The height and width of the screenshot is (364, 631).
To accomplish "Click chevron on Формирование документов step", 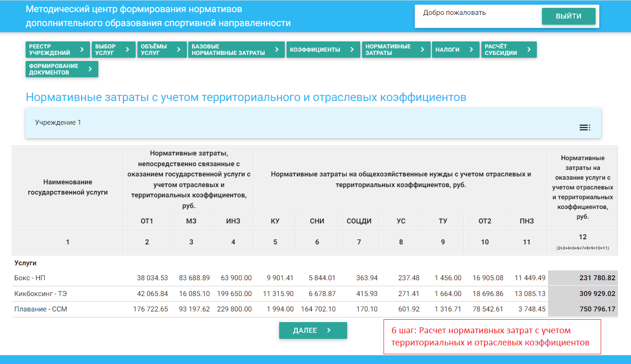I will point(90,69).
